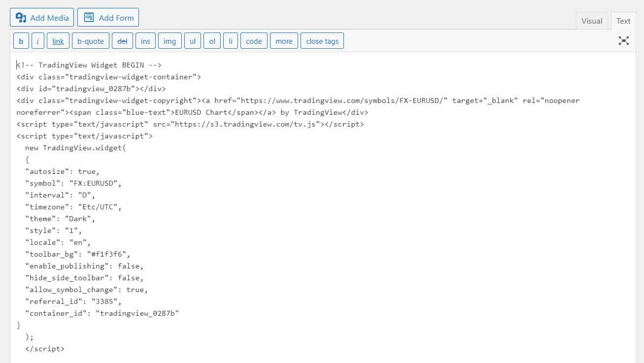Click the "allow_symbol_change": true line
Image resolution: width=644 pixels, height=363 pixels.
click(x=87, y=290)
